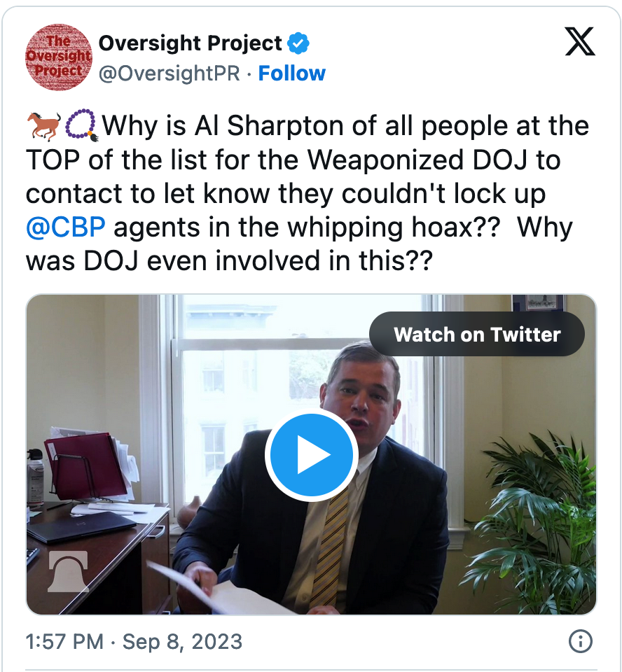Open the @CBP mention link
Viewport: 622px width, 672px height.
tap(66, 227)
